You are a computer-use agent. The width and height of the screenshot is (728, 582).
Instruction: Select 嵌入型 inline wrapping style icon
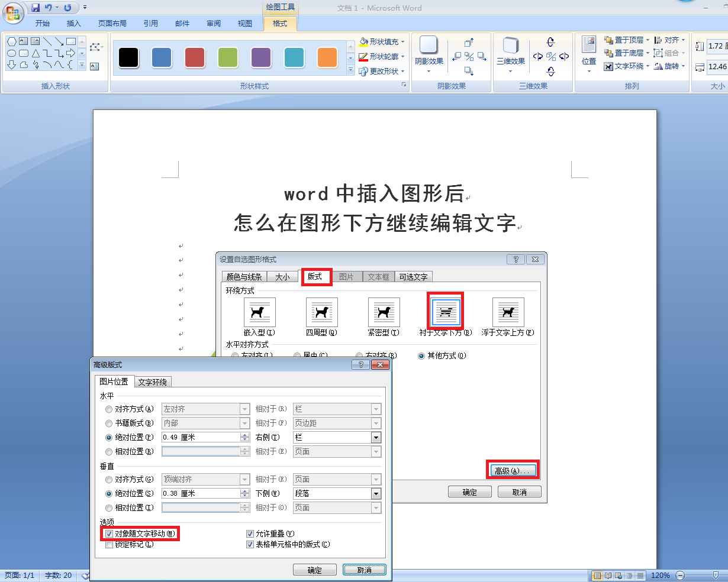(x=259, y=312)
